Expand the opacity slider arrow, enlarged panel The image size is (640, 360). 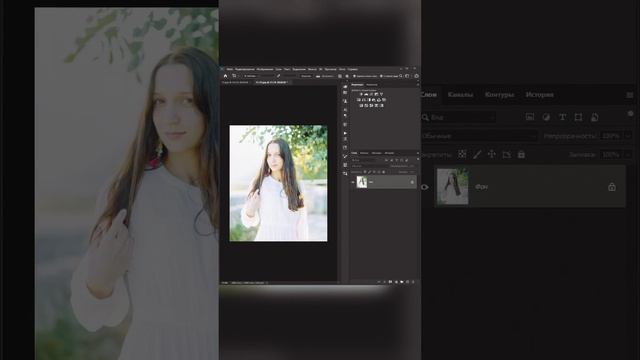point(628,136)
